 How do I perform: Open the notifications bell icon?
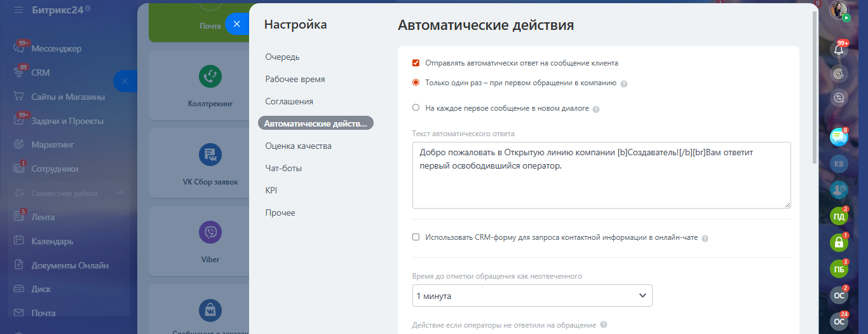[839, 50]
